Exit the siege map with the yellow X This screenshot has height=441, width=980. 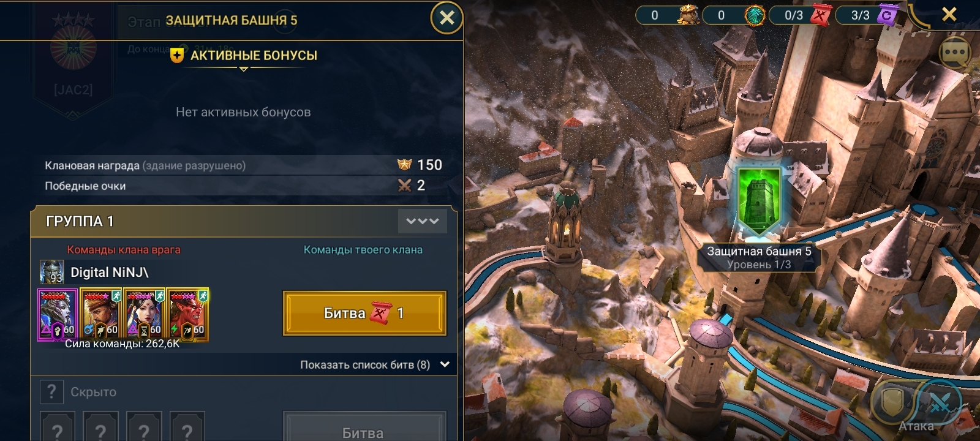click(949, 14)
